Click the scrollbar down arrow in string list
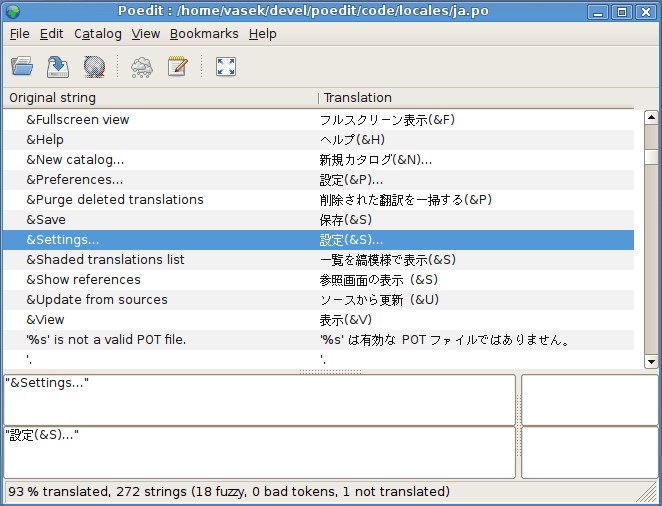Image resolution: width=662 pixels, height=506 pixels. click(652, 361)
